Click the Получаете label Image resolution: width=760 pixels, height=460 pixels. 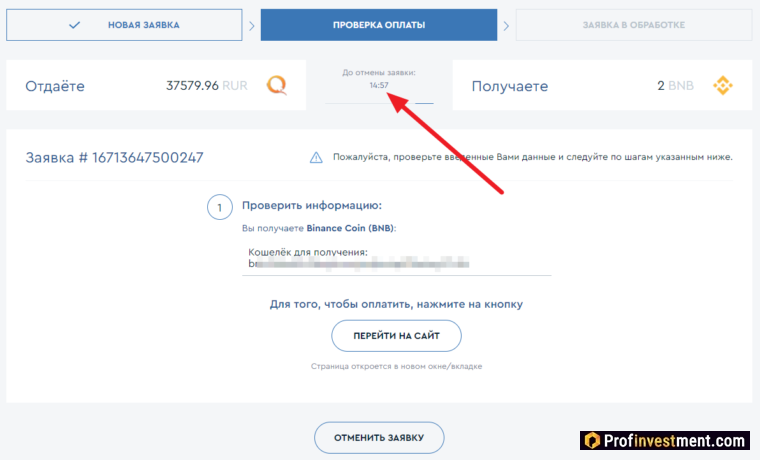pos(510,86)
